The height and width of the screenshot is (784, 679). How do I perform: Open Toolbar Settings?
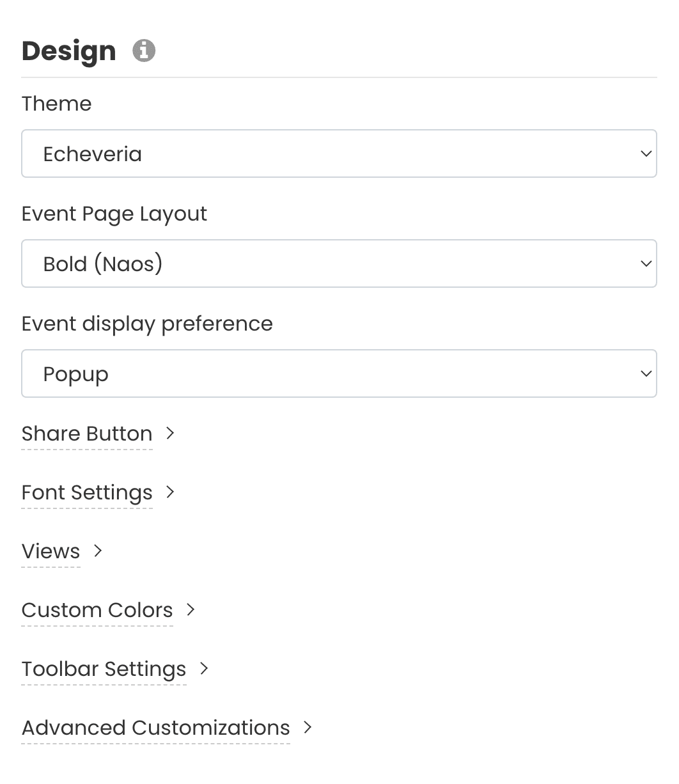[x=103, y=668]
